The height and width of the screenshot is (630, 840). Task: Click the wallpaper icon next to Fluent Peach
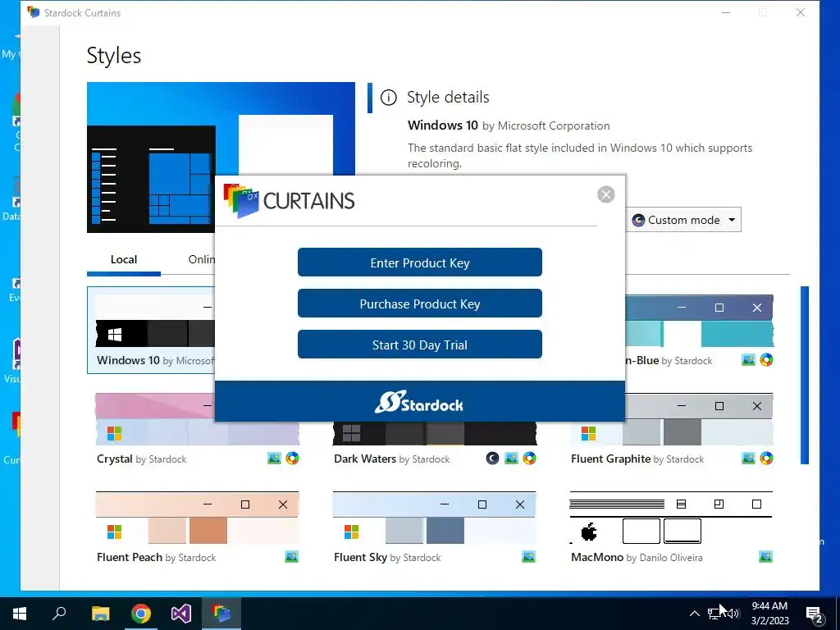point(292,557)
